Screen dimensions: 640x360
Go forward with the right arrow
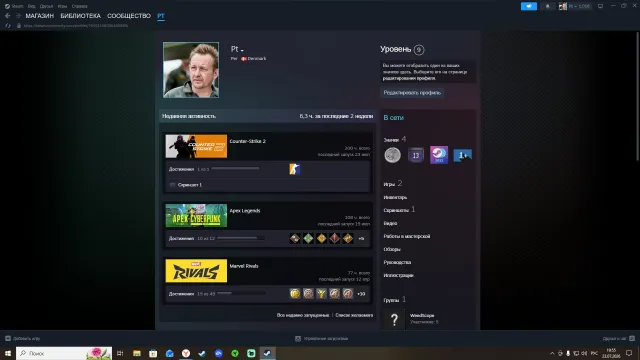point(18,16)
